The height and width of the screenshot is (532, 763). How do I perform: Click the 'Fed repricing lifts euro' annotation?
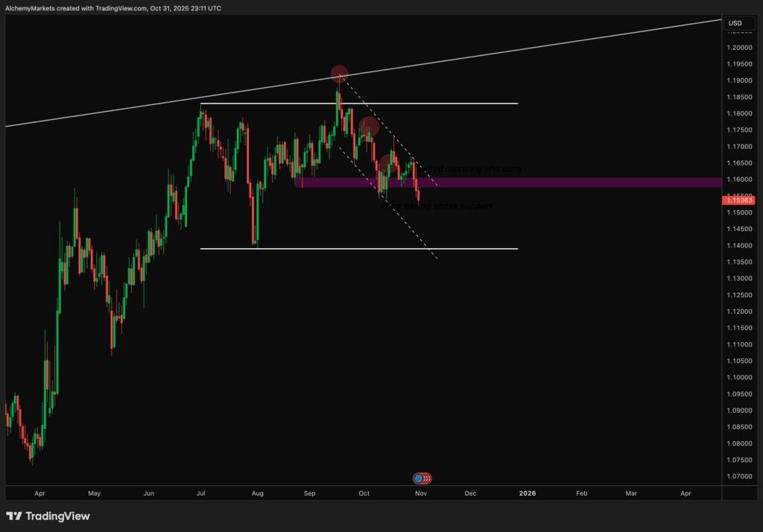(x=472, y=169)
